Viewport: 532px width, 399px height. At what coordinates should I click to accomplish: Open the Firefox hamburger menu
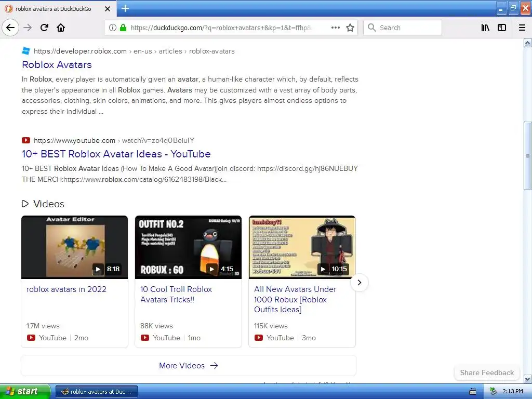(522, 28)
